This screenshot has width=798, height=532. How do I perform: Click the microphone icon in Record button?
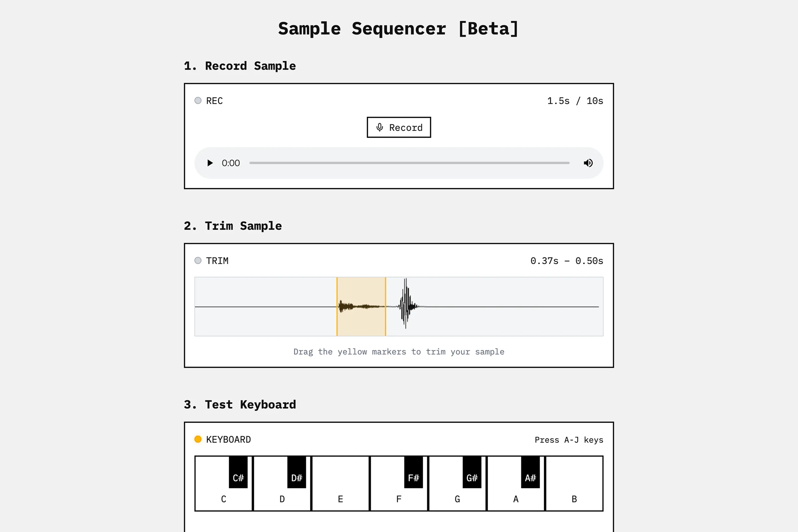(379, 128)
